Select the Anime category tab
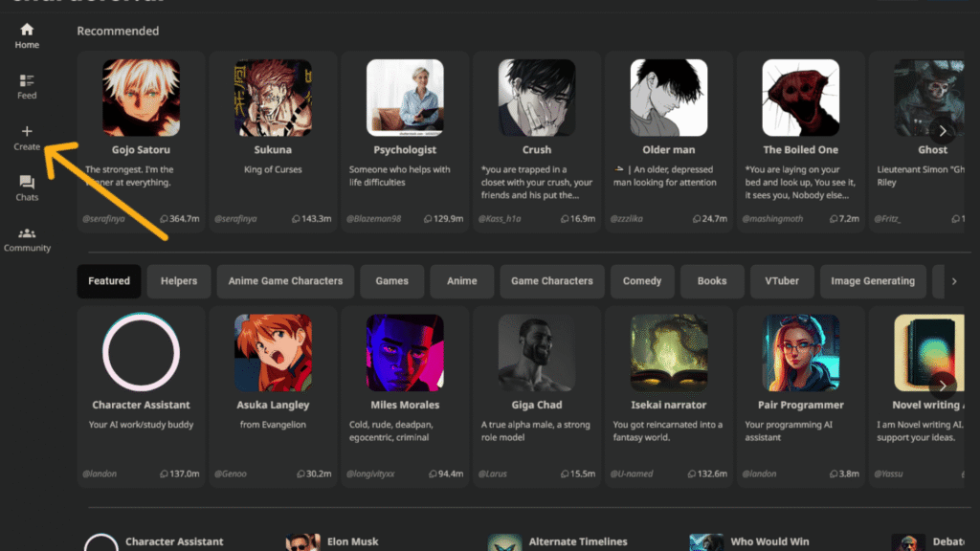The height and width of the screenshot is (551, 980). (462, 281)
